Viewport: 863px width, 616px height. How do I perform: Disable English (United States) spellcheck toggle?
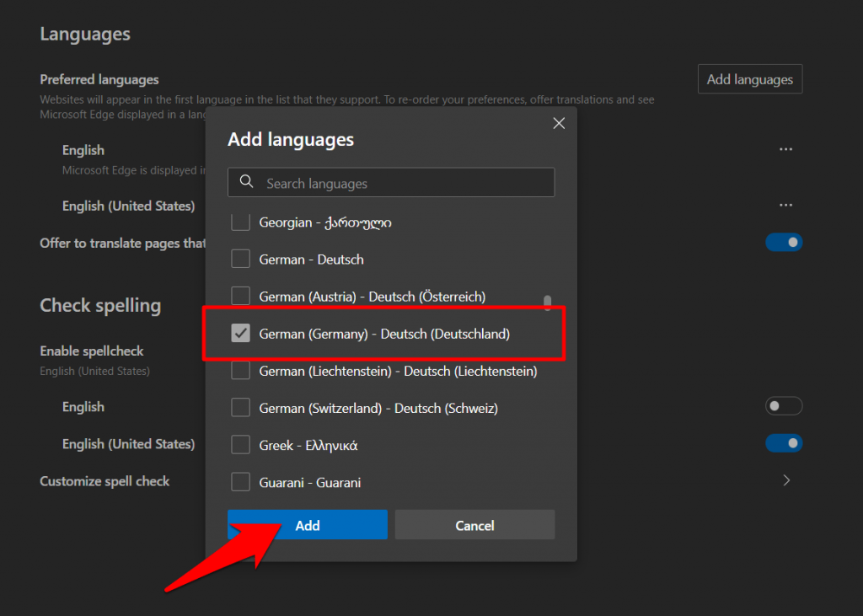(784, 442)
